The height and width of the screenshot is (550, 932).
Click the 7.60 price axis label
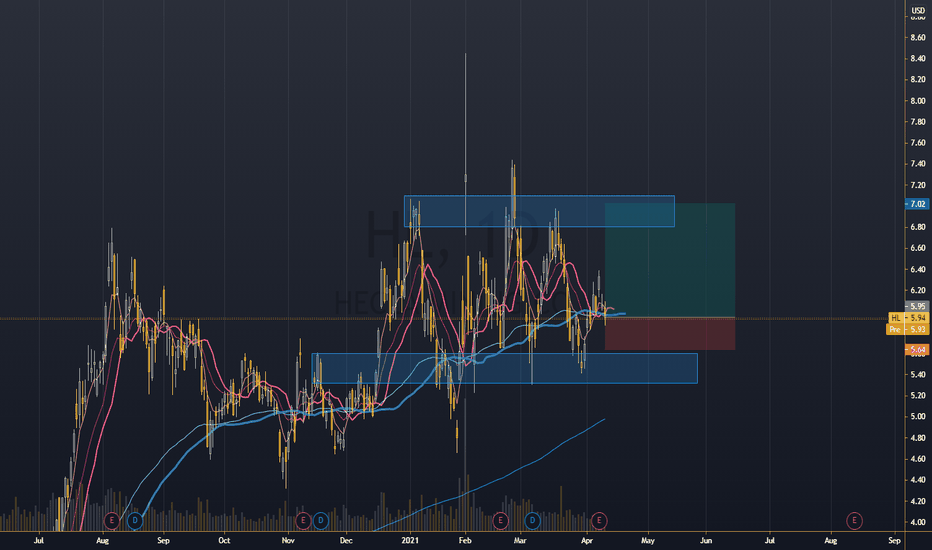click(918, 143)
